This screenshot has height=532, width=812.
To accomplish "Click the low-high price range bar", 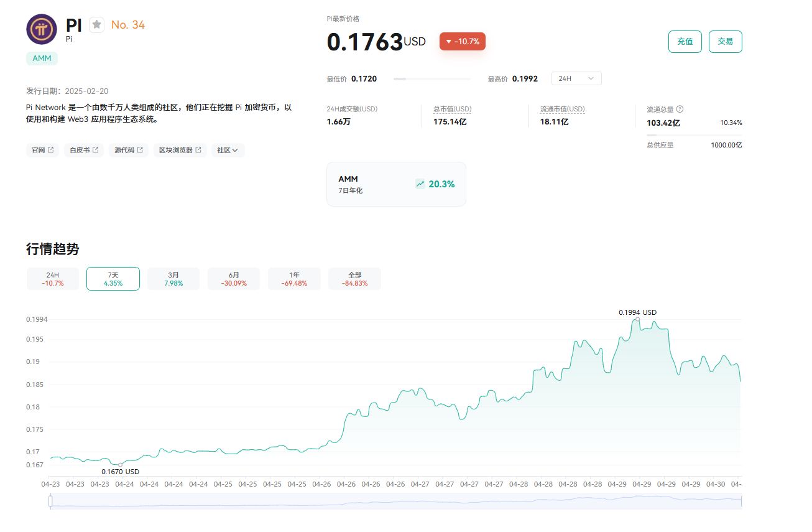I will point(432,79).
